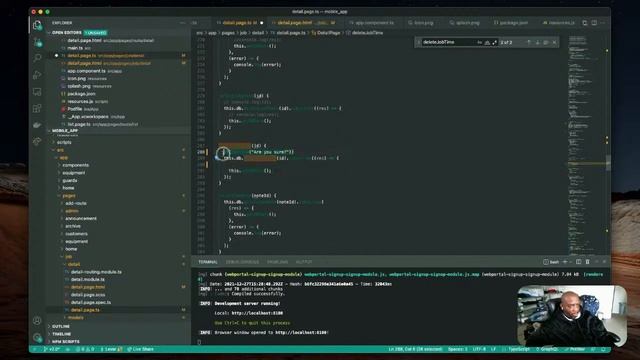
Task: Create a new terminal with plus icon
Action: (565, 262)
